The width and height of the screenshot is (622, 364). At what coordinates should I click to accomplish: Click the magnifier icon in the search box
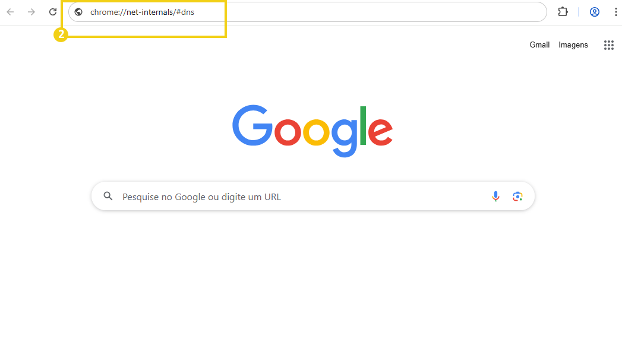tap(108, 196)
